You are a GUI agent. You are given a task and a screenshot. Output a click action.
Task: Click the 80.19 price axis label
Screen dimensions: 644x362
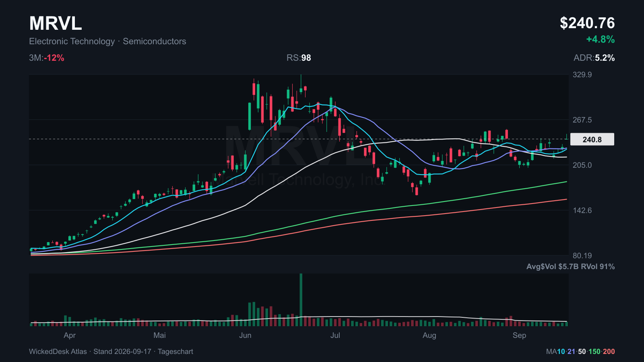coord(582,256)
